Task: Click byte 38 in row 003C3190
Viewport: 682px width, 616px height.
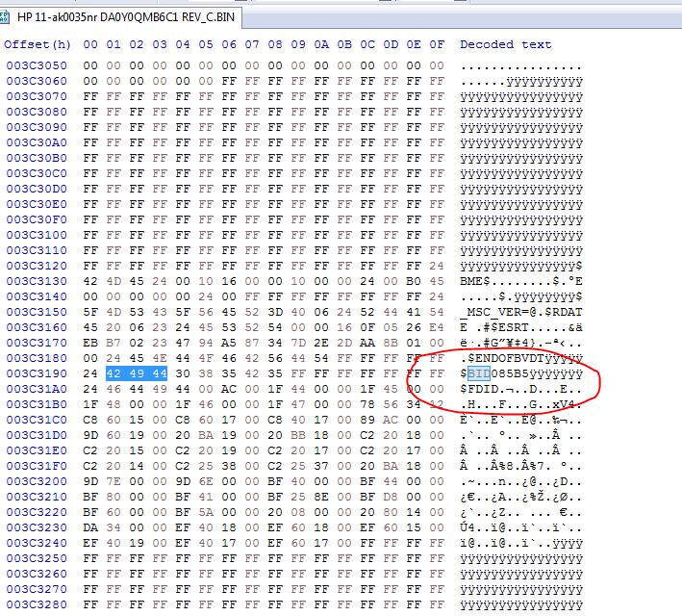Action: click(206, 373)
